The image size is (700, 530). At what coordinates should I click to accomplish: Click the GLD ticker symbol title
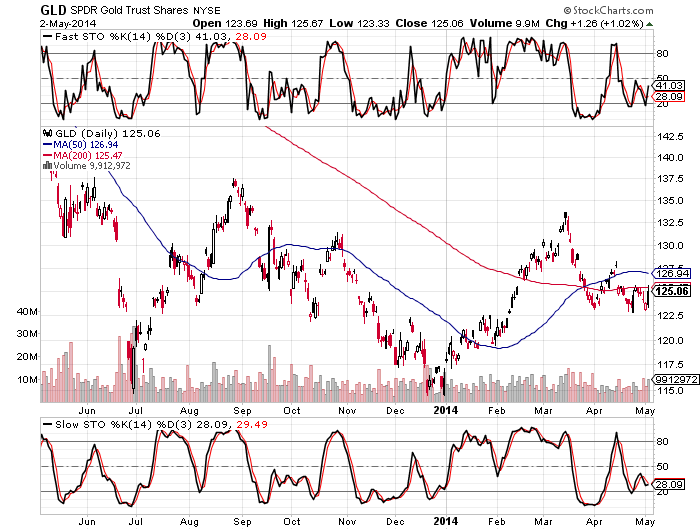[x=53, y=10]
